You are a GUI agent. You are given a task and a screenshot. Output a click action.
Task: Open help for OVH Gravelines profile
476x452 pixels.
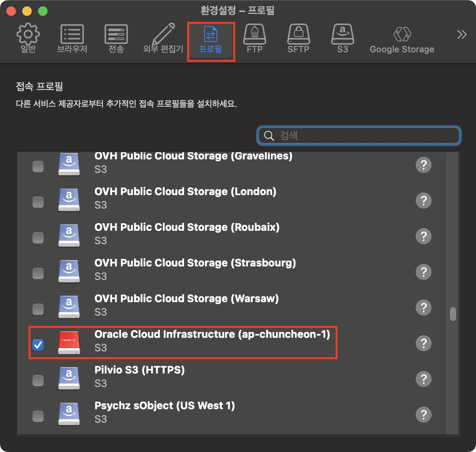pyautogui.click(x=423, y=165)
